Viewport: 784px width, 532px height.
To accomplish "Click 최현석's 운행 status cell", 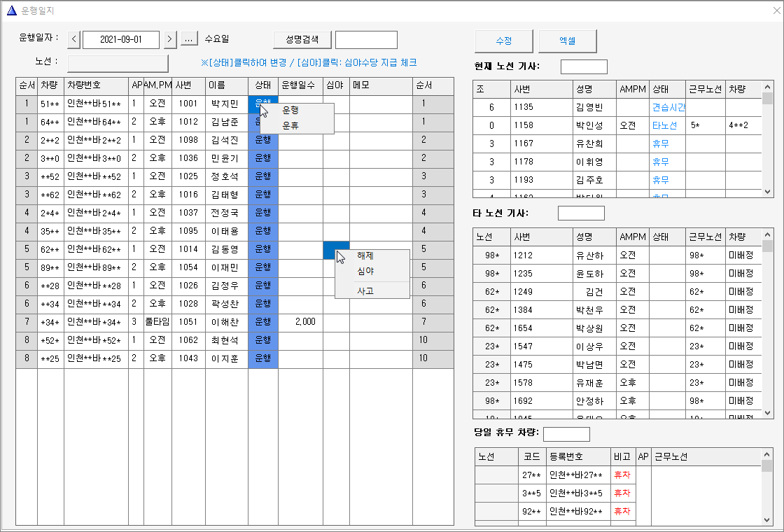I will [x=263, y=340].
